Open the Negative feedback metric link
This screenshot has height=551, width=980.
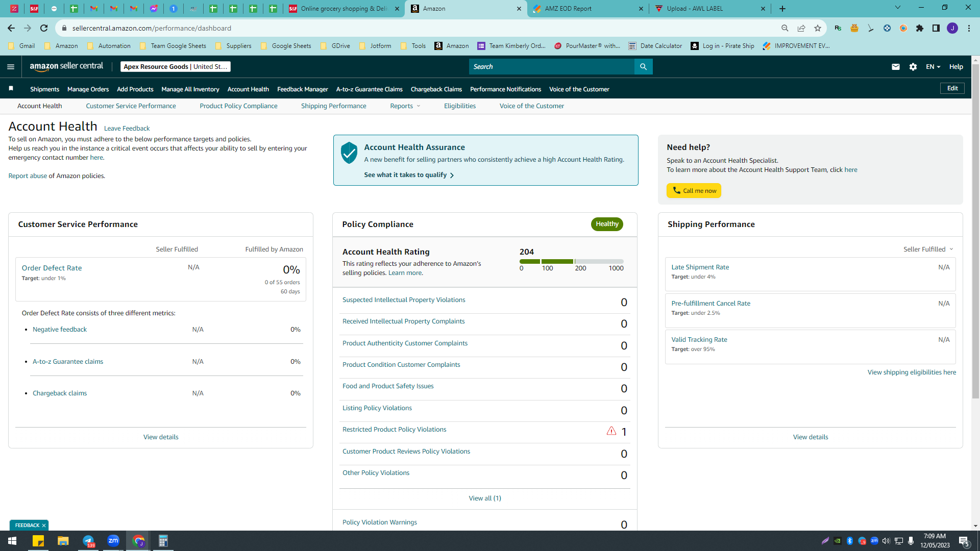[60, 330]
